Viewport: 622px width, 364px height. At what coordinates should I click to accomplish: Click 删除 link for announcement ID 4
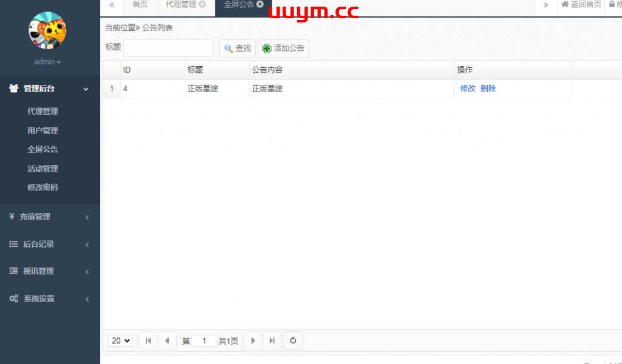pyautogui.click(x=488, y=89)
